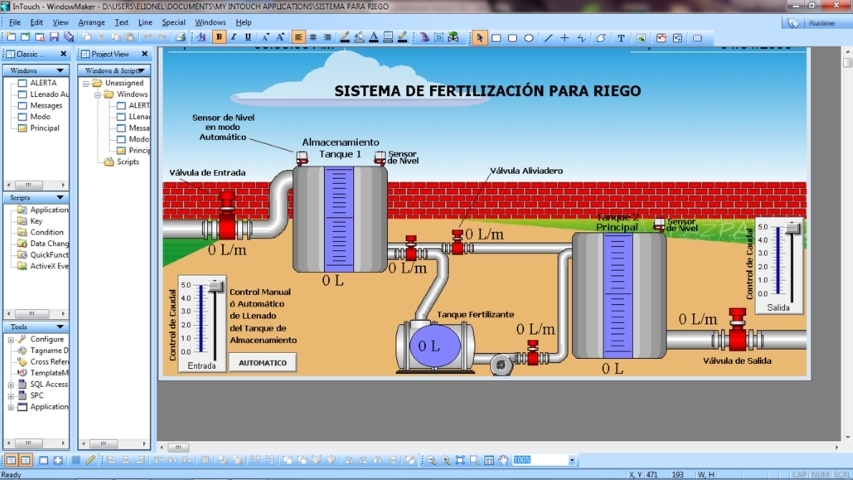Toggle the Application Explorer panel icon

click(11, 460)
